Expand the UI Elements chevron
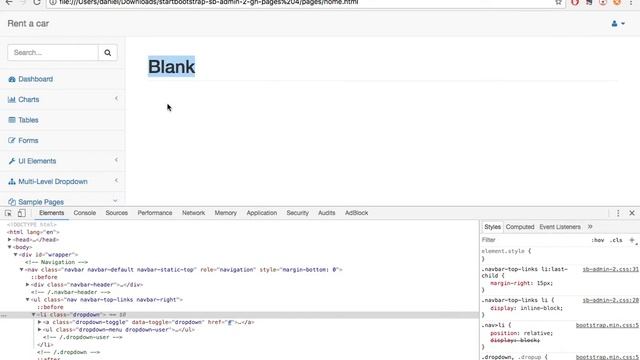Screen dimensions: 640x360 click(x=116, y=160)
